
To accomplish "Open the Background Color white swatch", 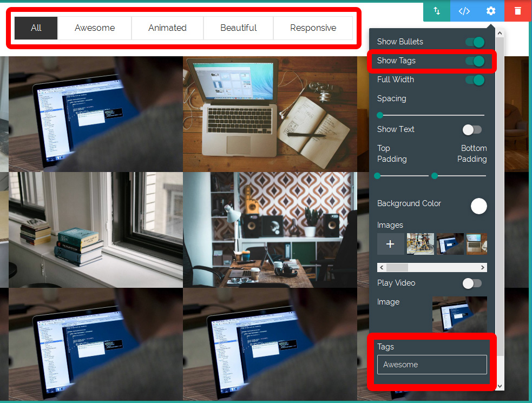I will (x=478, y=206).
